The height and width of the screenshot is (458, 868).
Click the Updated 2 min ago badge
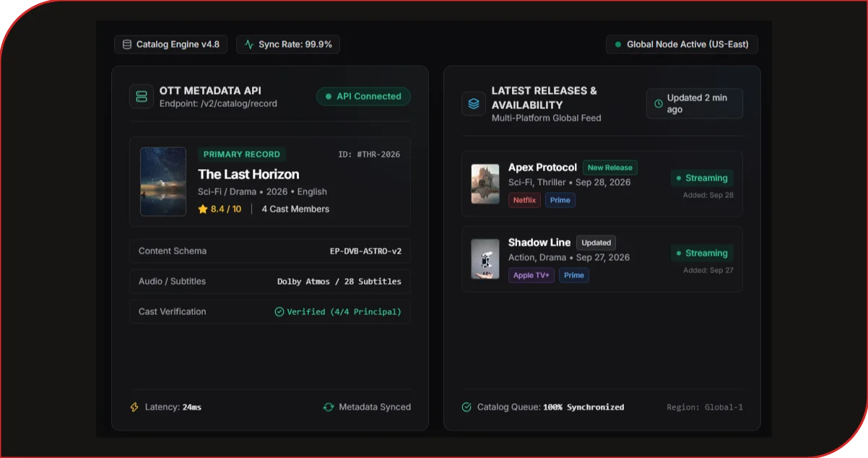click(x=694, y=104)
